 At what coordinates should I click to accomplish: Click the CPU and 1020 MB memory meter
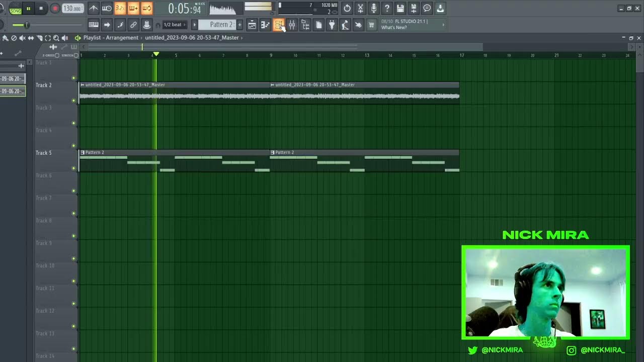[308, 9]
